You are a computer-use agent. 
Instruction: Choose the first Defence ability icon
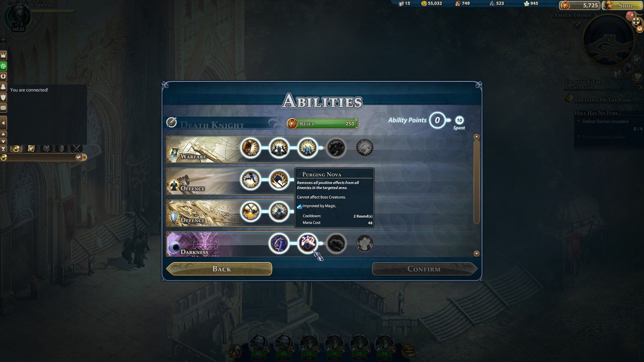(x=251, y=212)
